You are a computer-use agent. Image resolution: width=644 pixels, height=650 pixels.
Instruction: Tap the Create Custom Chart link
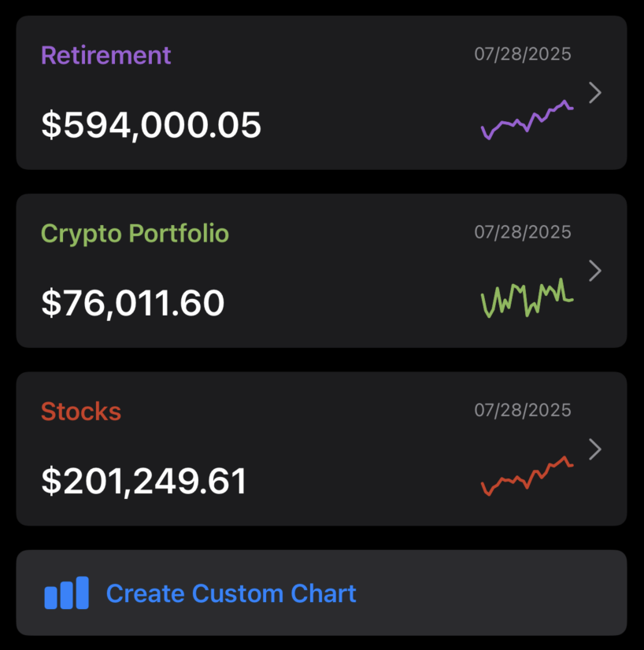[x=231, y=593]
